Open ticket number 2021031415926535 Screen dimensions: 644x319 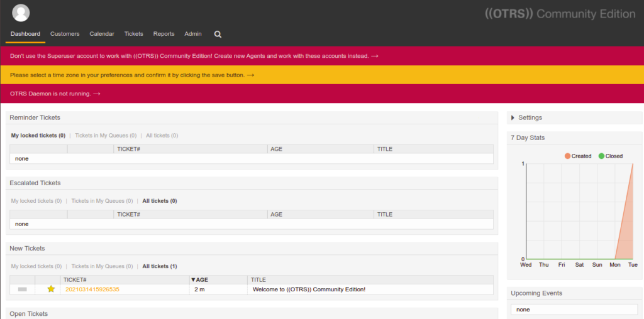[92, 289]
